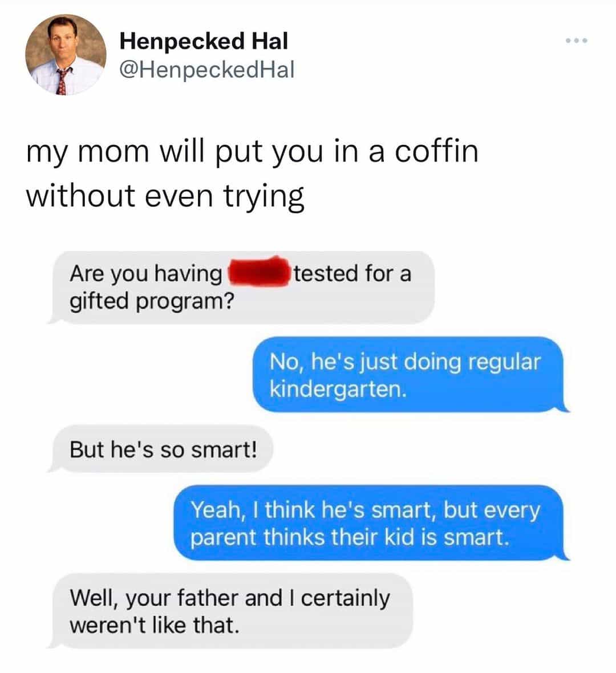Select the 'my mom will put you in a coffin' line
Screen dimensions: 616x673
tap(252, 152)
